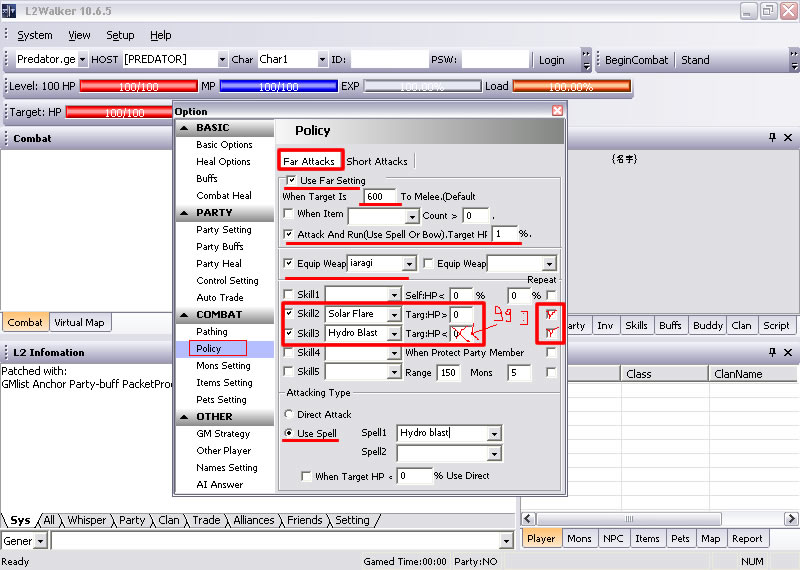Select the Direct Attack radio button
The image size is (800, 570).
click(289, 414)
